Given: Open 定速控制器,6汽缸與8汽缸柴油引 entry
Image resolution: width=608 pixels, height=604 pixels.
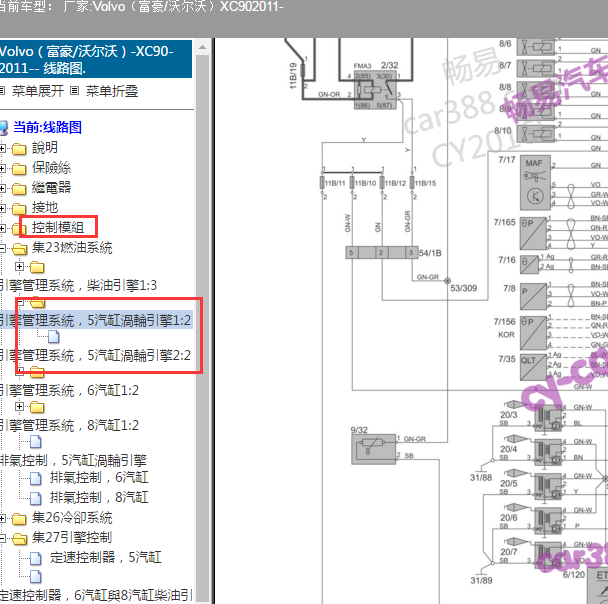Looking at the screenshot, I should (x=96, y=595).
